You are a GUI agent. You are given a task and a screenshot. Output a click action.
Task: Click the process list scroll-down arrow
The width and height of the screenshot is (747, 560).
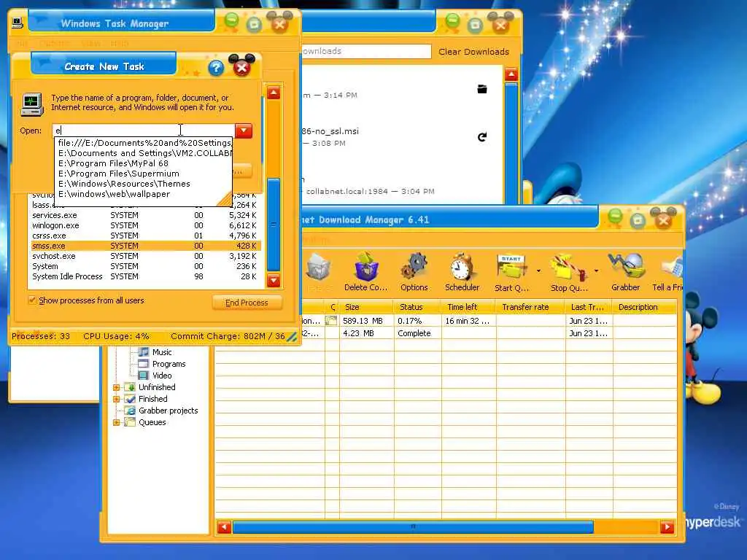[x=274, y=281]
